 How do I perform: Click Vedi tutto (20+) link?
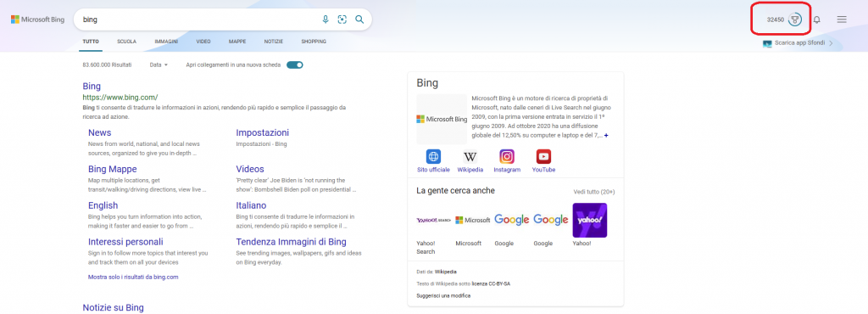[594, 192]
